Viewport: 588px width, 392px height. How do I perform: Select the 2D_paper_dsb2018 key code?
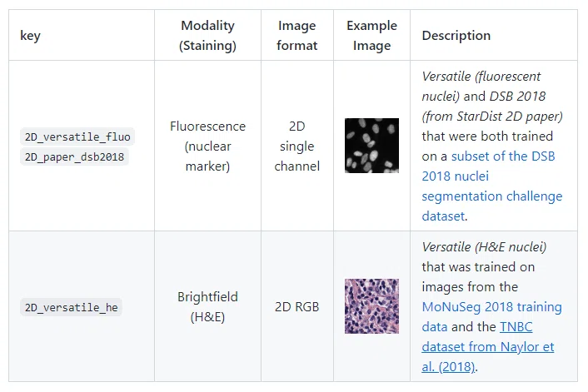[74, 156]
